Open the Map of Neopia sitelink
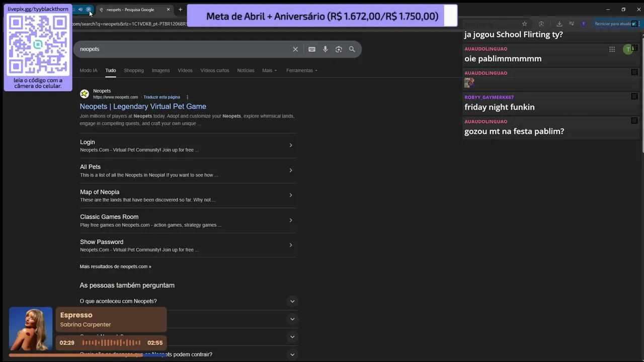 100,192
